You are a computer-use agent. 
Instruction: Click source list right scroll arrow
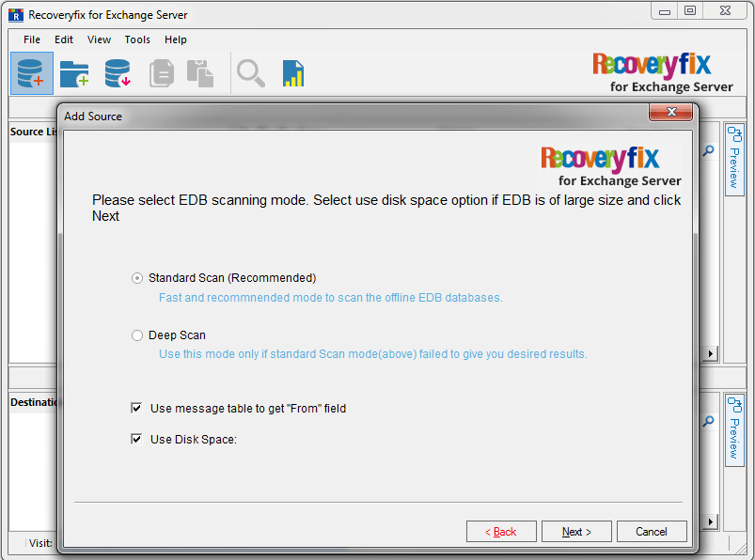(x=711, y=353)
